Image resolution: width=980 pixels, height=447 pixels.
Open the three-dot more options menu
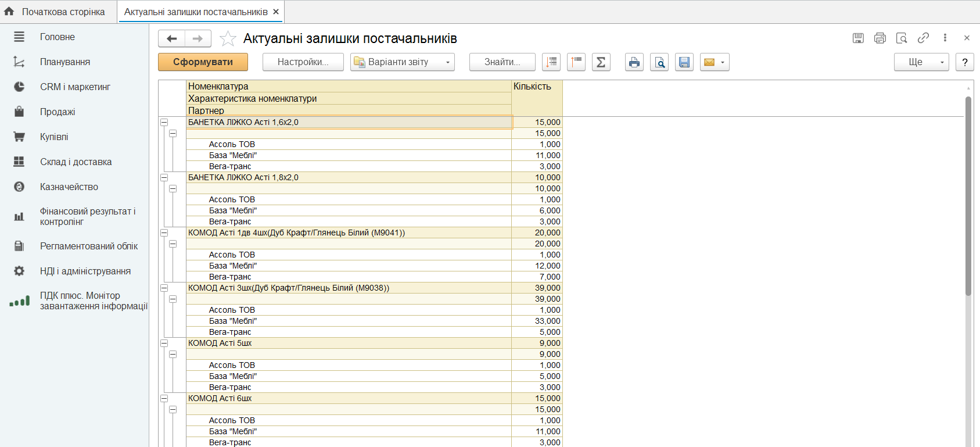coord(945,38)
